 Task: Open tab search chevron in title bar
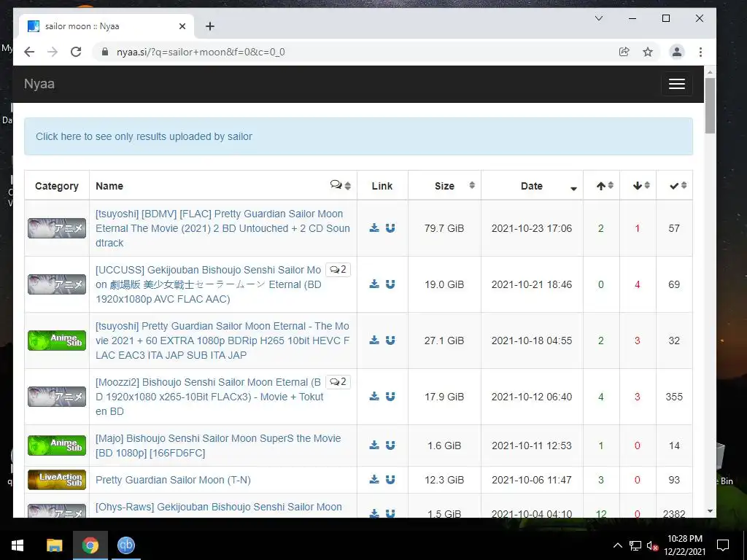pos(599,18)
